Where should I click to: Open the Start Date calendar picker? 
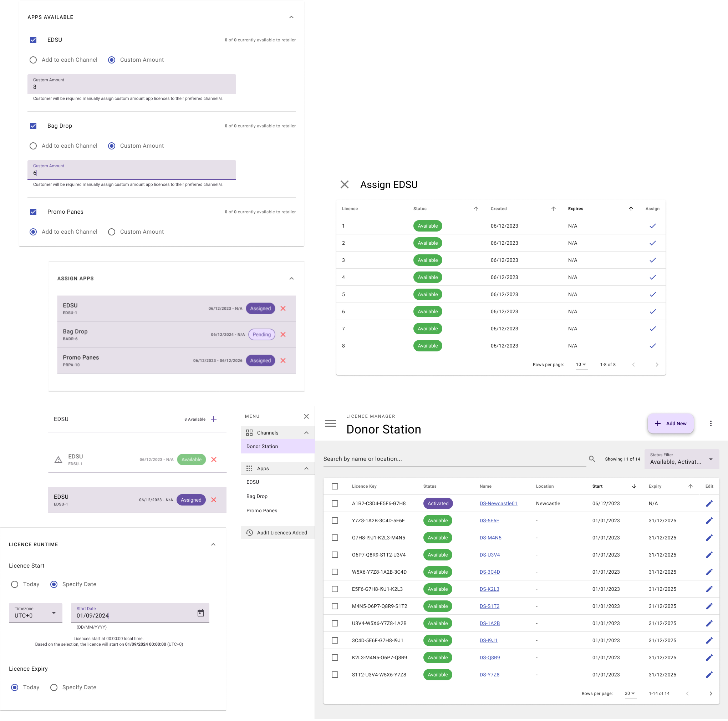201,613
